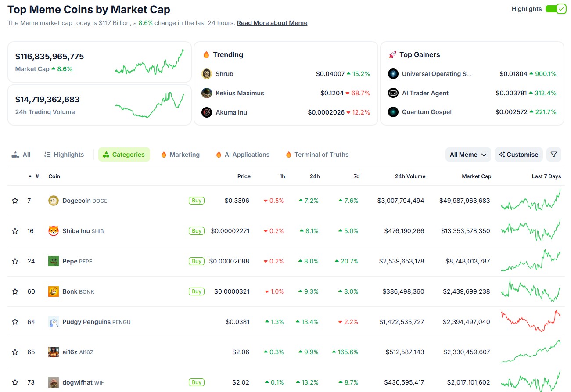The image size is (571, 392).
Task: Open Pudgy Penguins coin page link
Action: (97, 322)
